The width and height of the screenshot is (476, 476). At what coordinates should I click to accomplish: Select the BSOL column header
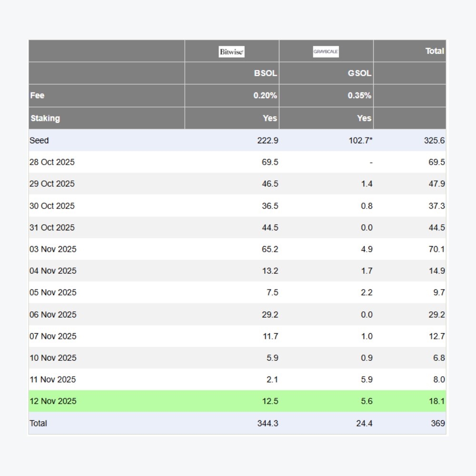tap(265, 73)
